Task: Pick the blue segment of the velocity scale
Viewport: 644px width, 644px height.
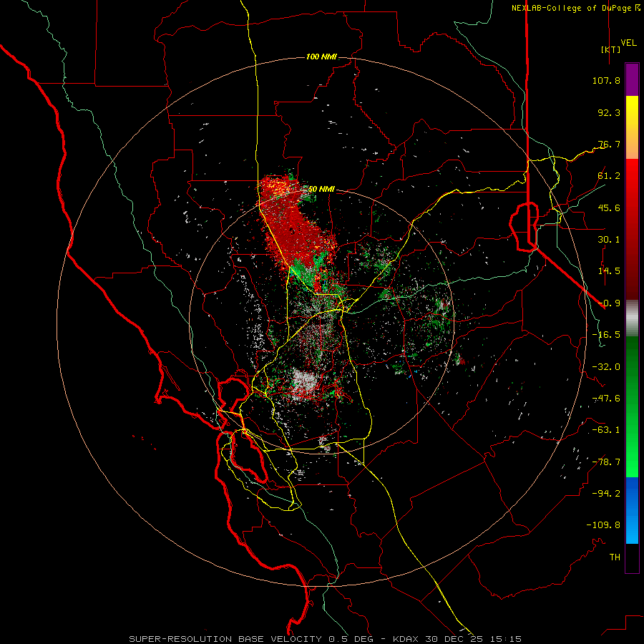Action: coord(632,510)
